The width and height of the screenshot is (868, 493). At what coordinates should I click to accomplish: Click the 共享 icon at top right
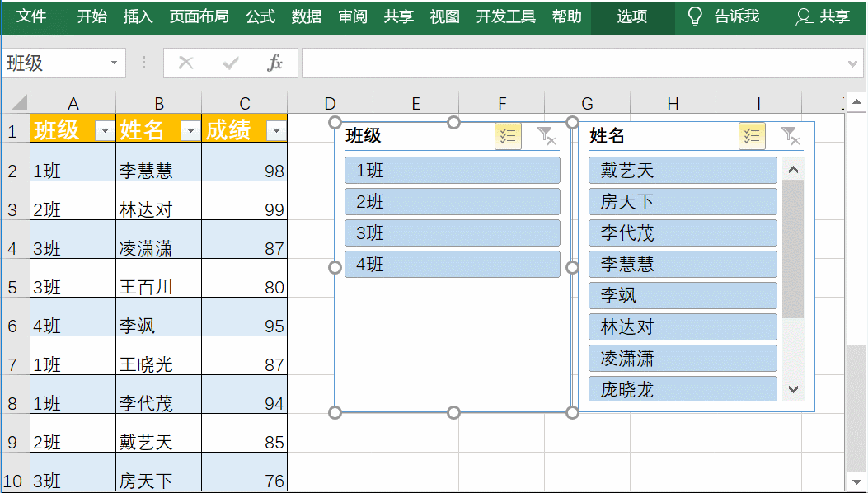[803, 17]
